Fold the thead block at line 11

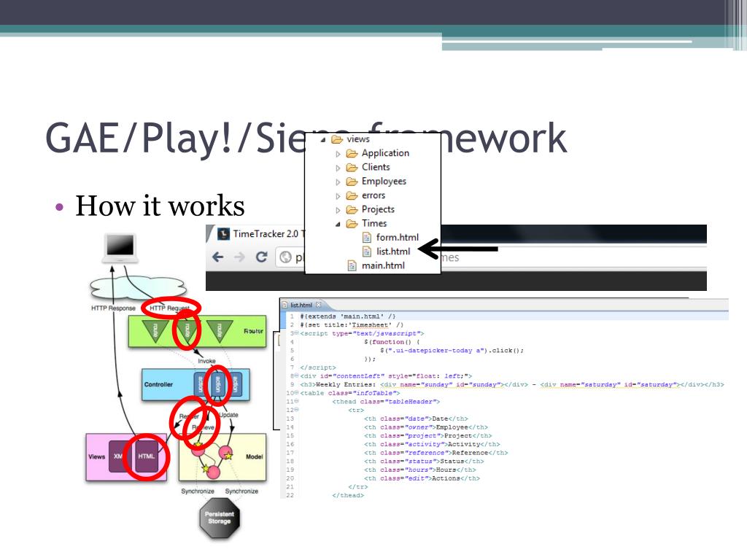tap(296, 402)
